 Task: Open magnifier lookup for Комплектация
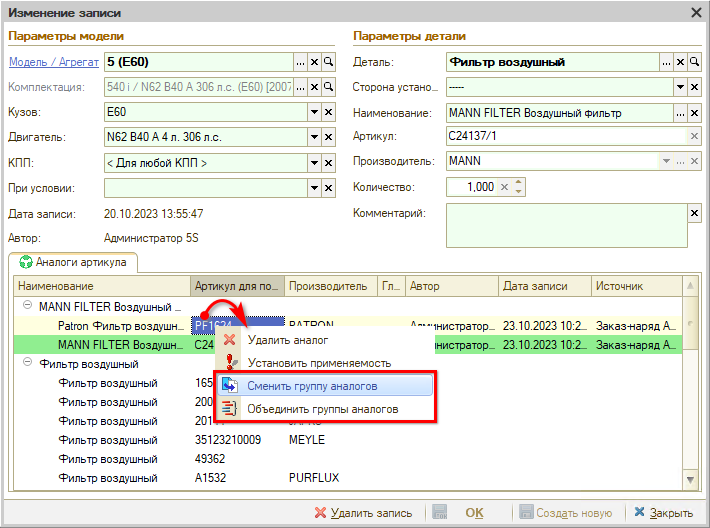point(328,87)
